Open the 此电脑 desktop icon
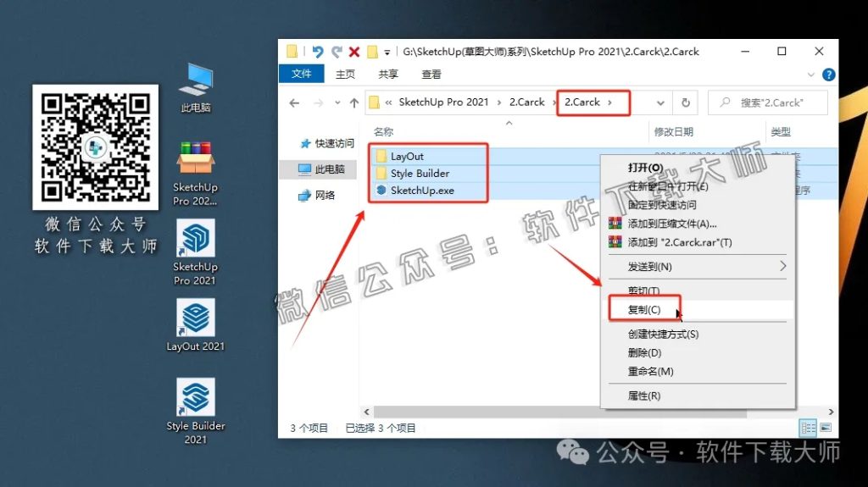This screenshot has width=868, height=487. 196,87
